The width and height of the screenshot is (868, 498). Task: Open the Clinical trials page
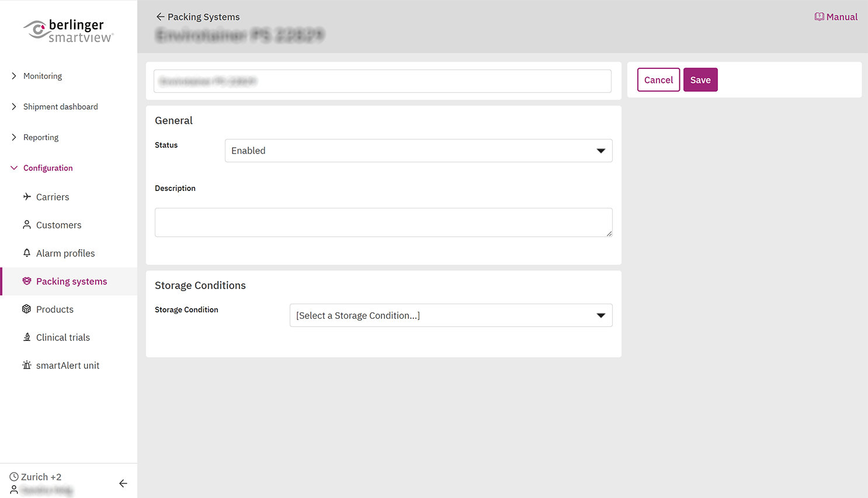click(63, 337)
